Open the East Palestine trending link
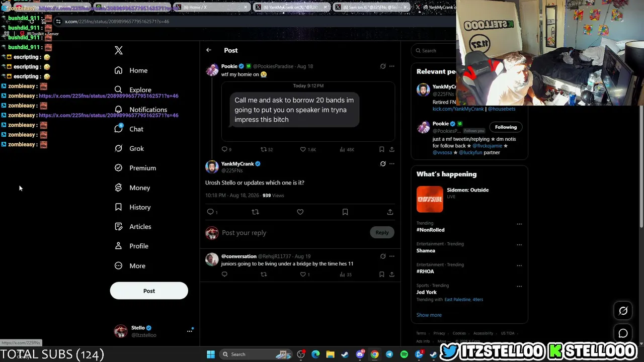Screen dimensions: 644x362 457,300
